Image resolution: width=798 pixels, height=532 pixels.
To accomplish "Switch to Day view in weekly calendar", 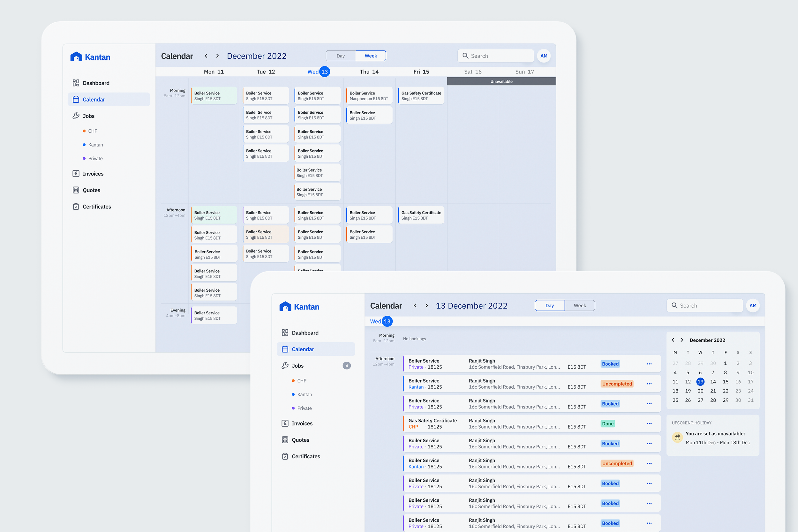I will (x=341, y=56).
